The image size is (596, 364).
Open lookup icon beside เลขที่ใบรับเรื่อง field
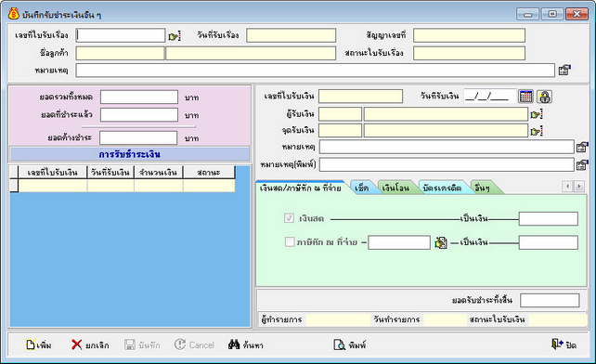(x=175, y=36)
